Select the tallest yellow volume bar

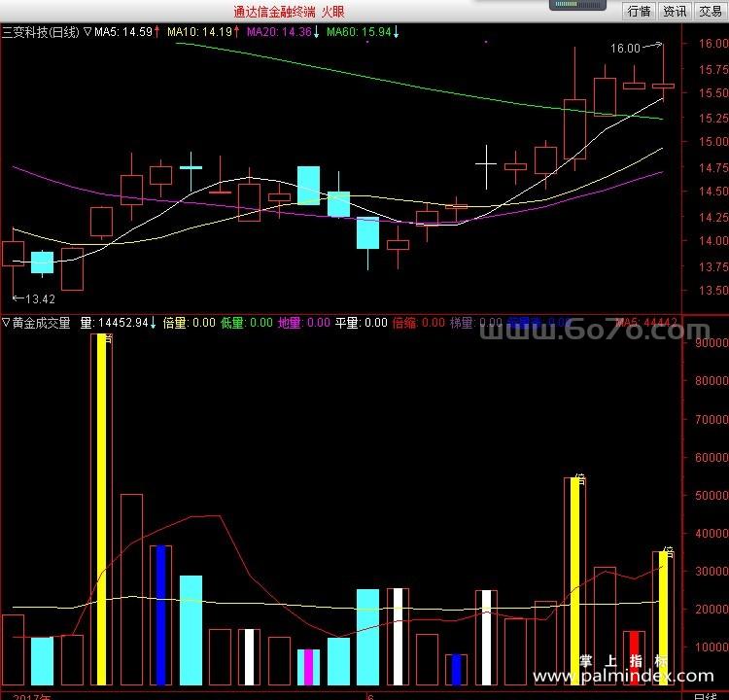pos(101,509)
